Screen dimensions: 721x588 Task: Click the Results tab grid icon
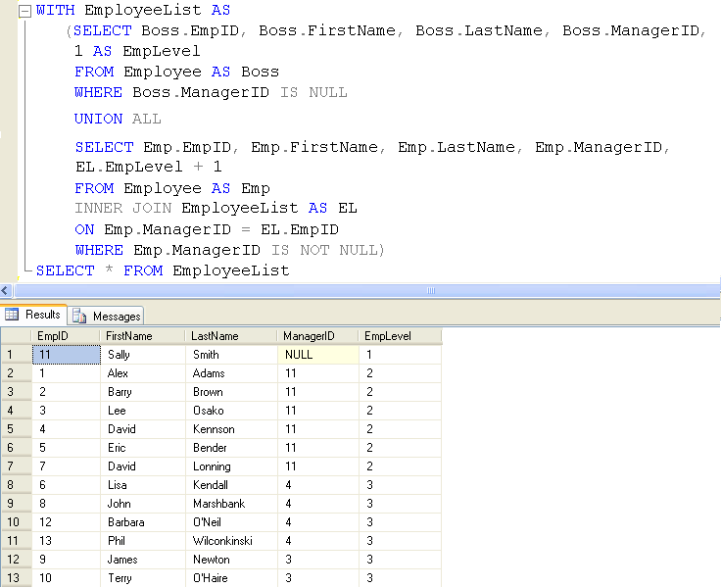point(12,315)
